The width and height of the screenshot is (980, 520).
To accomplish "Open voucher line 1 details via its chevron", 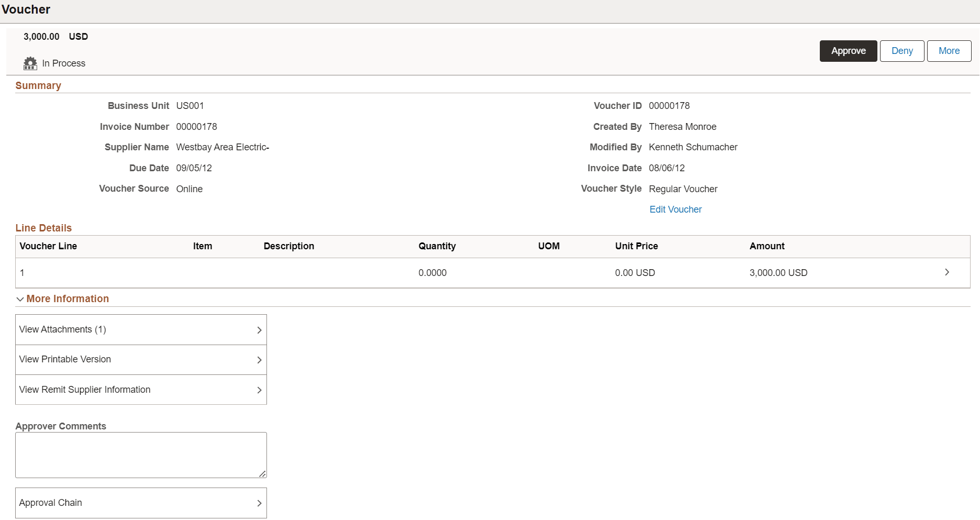I will pos(946,272).
